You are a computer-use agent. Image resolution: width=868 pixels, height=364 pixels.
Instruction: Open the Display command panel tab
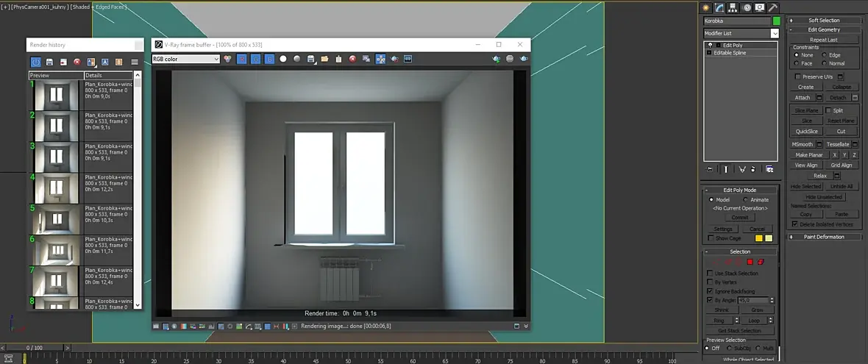click(x=760, y=8)
